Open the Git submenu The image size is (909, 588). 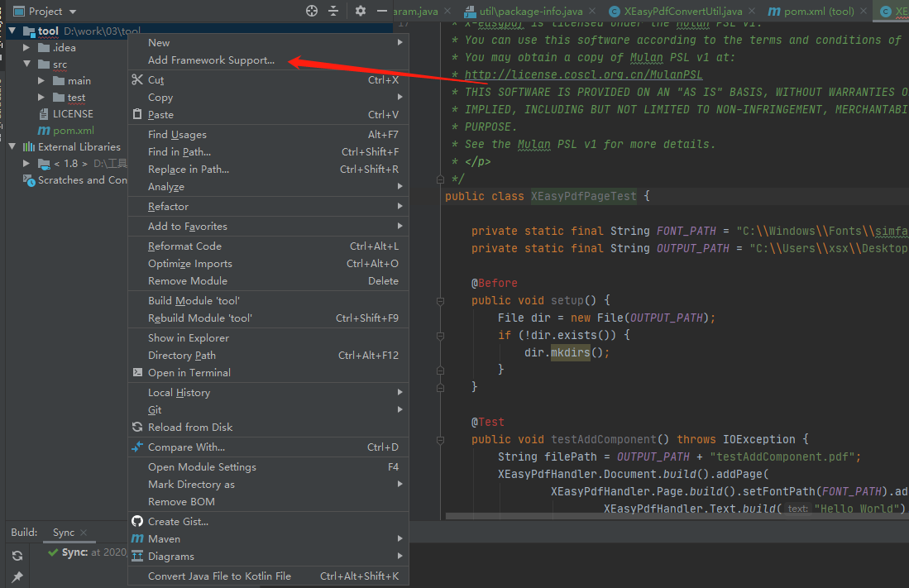(268, 409)
